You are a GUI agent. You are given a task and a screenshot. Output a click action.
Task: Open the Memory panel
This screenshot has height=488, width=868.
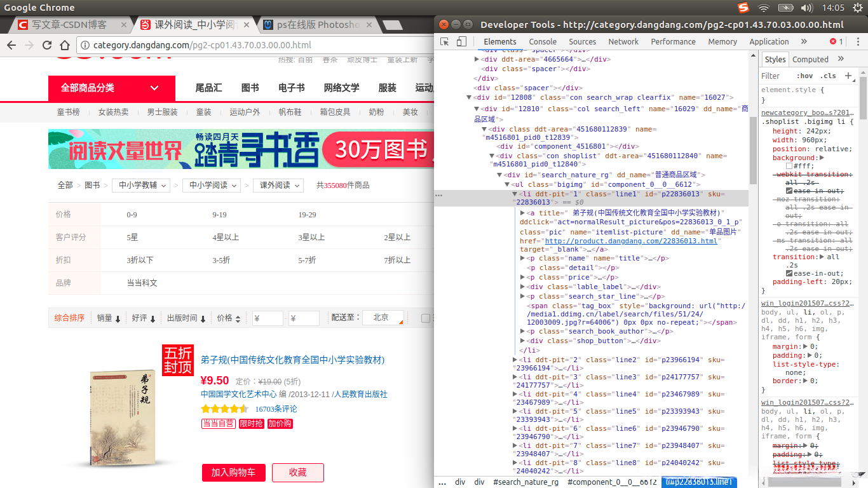[x=722, y=42]
